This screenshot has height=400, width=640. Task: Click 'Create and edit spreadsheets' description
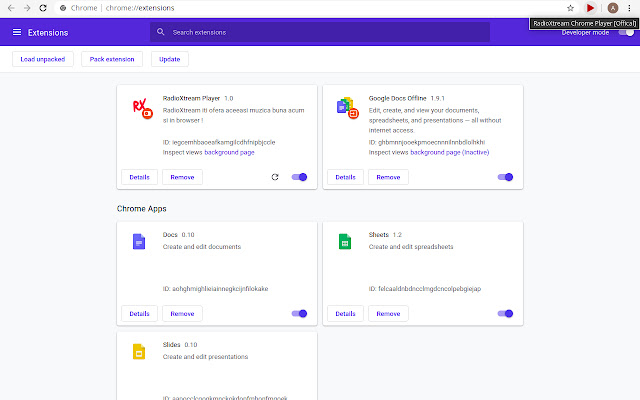(x=411, y=247)
